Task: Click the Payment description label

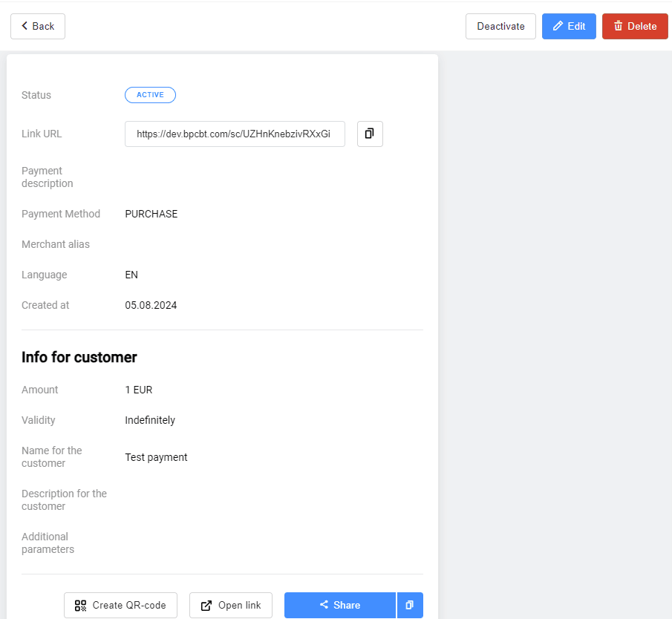Action: pos(47,177)
